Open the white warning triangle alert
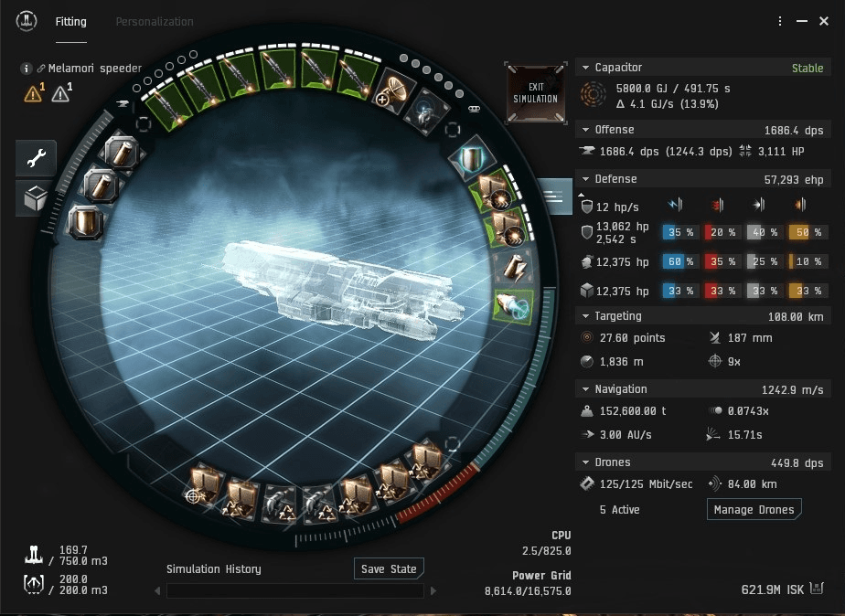Image resolution: width=845 pixels, height=616 pixels. pos(60,94)
